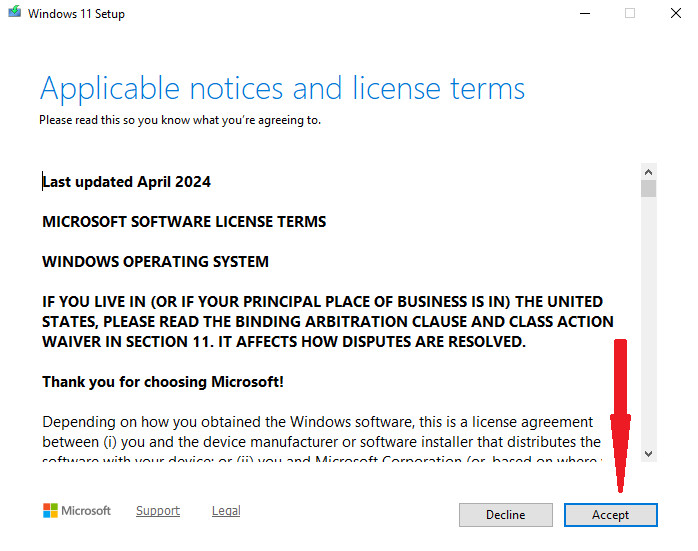Screen dimensions: 698x551
Task: Open the Legal link
Action: coord(226,510)
